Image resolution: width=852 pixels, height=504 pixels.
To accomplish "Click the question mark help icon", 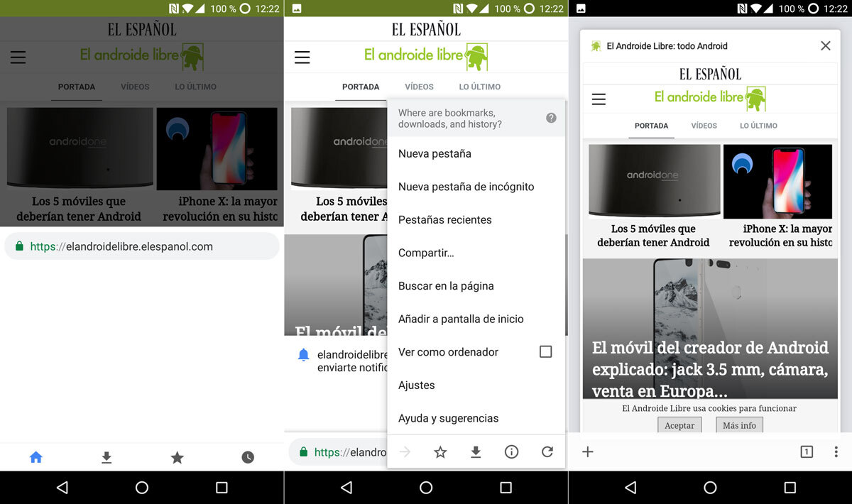I will (x=551, y=118).
